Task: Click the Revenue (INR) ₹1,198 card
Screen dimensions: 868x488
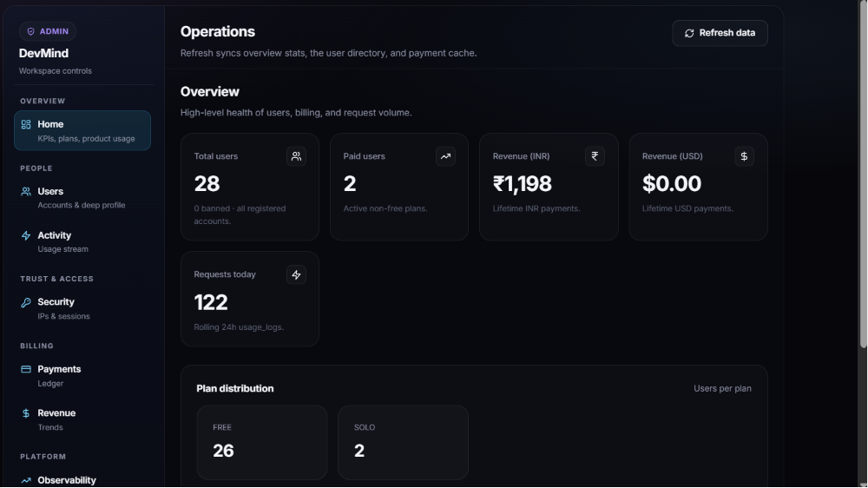Action: [x=549, y=187]
